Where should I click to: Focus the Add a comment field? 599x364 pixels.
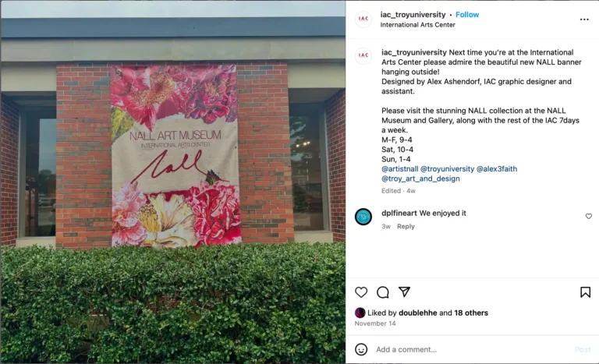pos(473,349)
